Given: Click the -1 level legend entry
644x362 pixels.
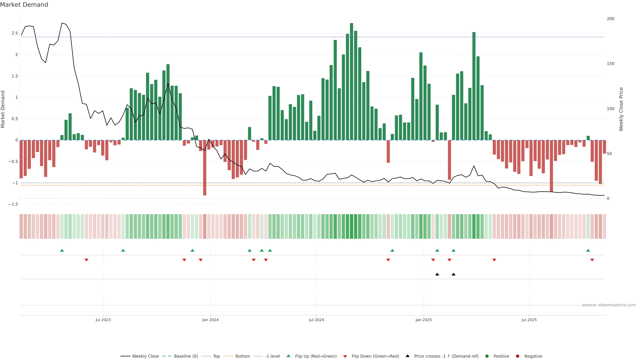Looking at the screenshot, I should coord(272,356).
